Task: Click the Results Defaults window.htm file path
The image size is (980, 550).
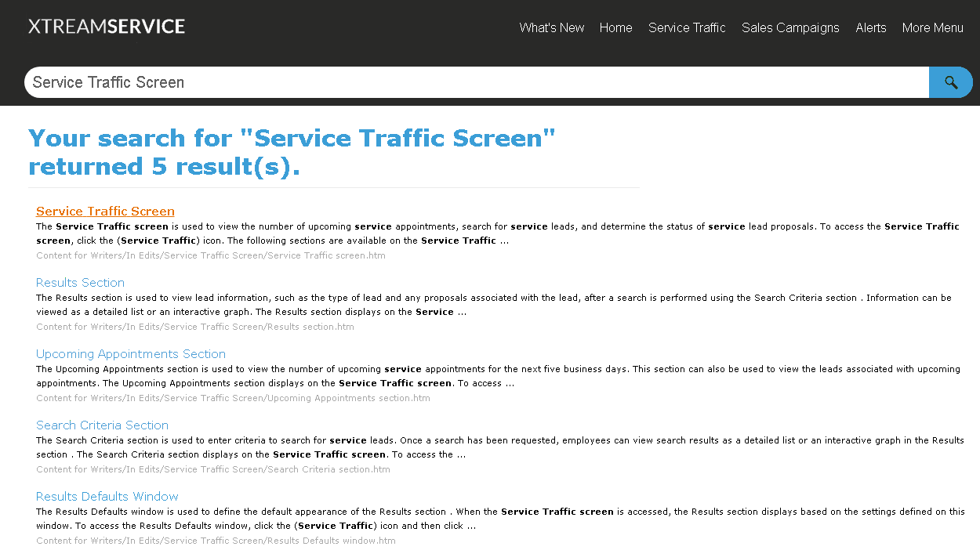Action: click(x=216, y=541)
